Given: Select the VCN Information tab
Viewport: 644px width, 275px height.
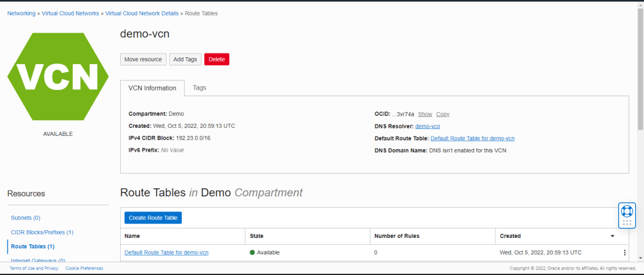Looking at the screenshot, I should pyautogui.click(x=152, y=88).
